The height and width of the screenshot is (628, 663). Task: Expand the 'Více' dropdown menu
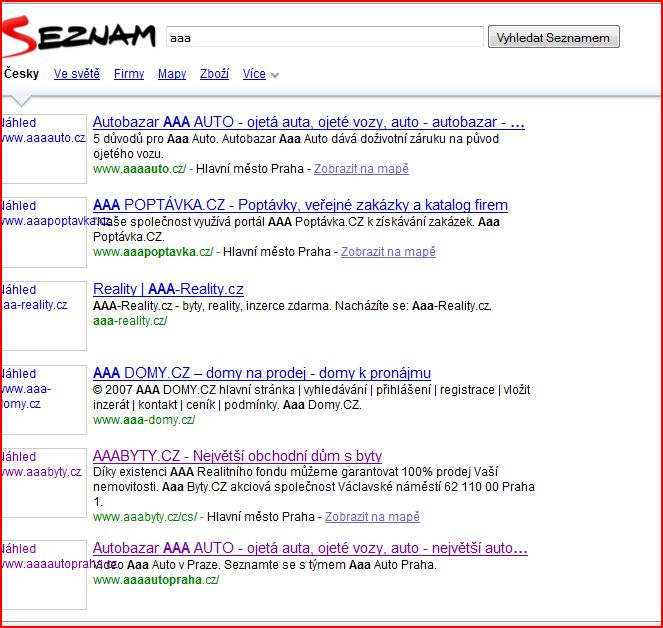click(260, 74)
